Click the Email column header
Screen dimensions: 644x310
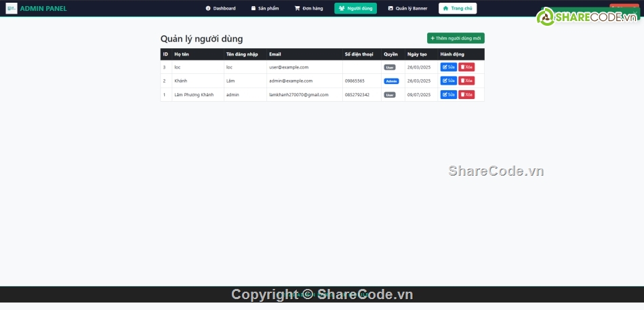[275, 54]
